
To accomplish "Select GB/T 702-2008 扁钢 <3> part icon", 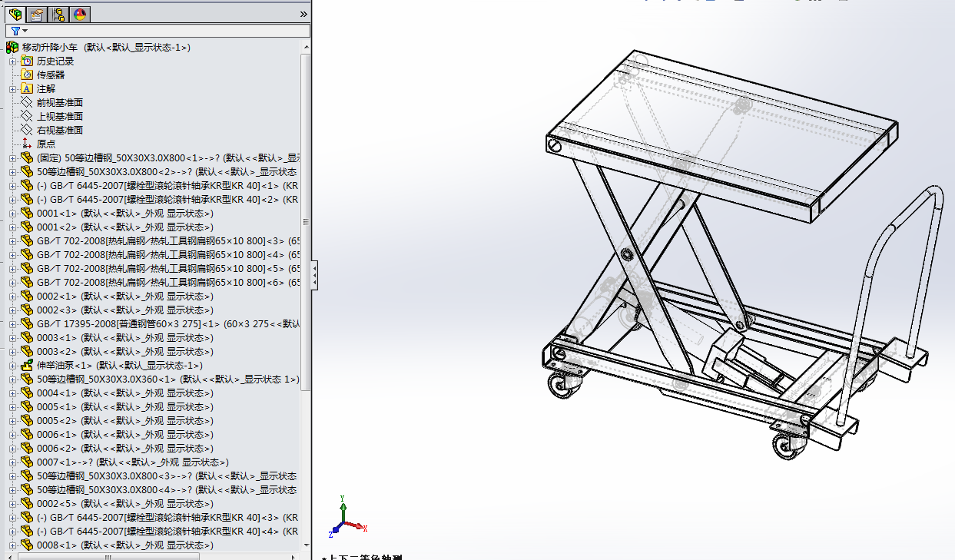I will coord(27,241).
